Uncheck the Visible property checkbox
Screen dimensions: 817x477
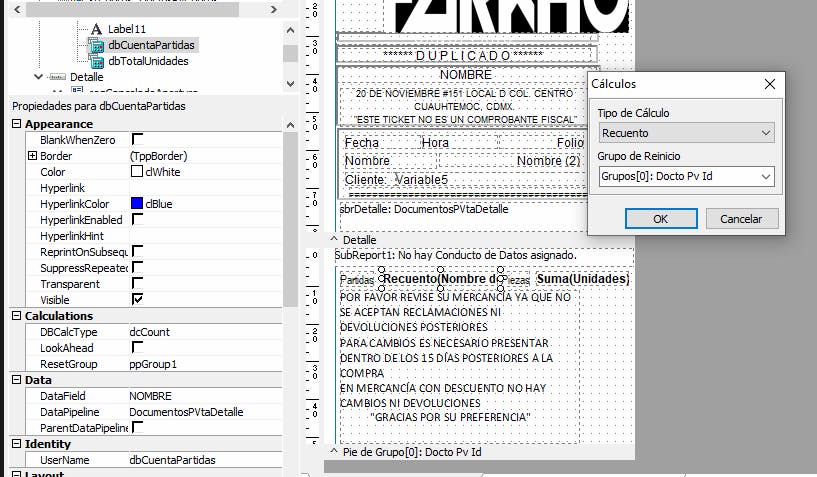[137, 299]
